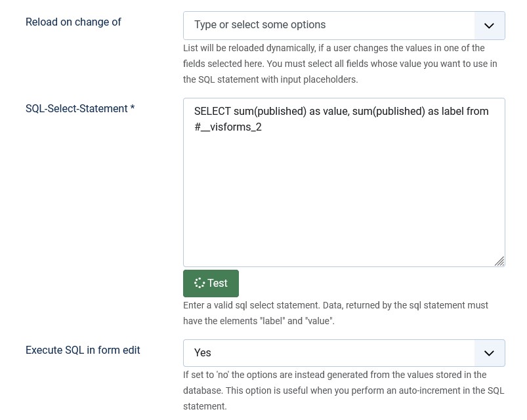The height and width of the screenshot is (420, 527).
Task: Run the Test button to validate the SQL
Action: (x=211, y=283)
